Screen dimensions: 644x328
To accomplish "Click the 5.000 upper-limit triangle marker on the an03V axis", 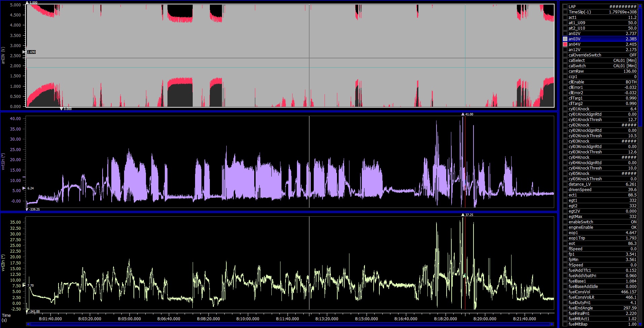I will pos(27,2).
